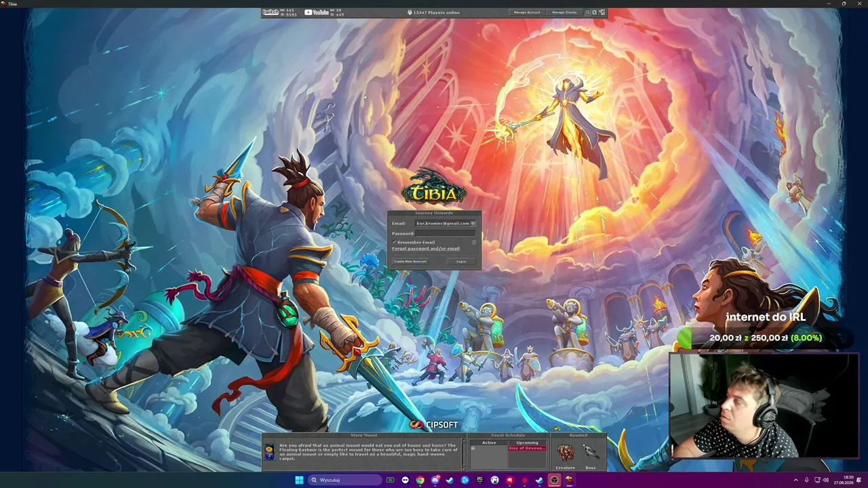This screenshot has height=488, width=868.
Task: Open the Tibia client taskbar icon
Action: [569, 480]
